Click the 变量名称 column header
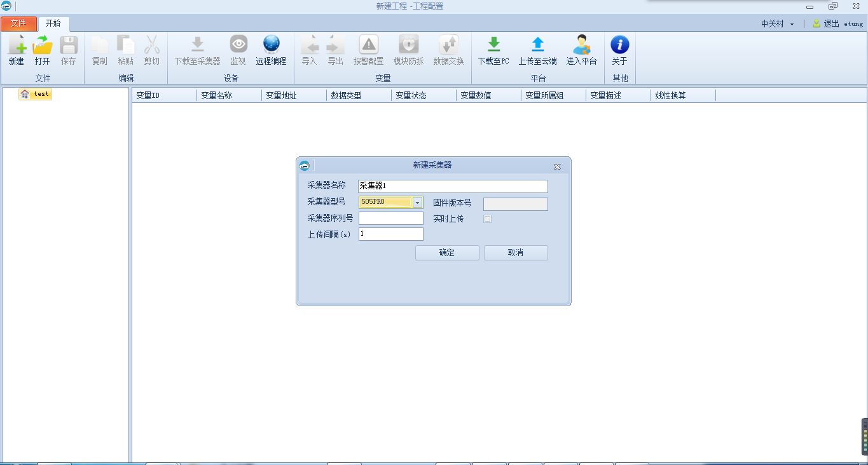The height and width of the screenshot is (465, 868). [230, 96]
